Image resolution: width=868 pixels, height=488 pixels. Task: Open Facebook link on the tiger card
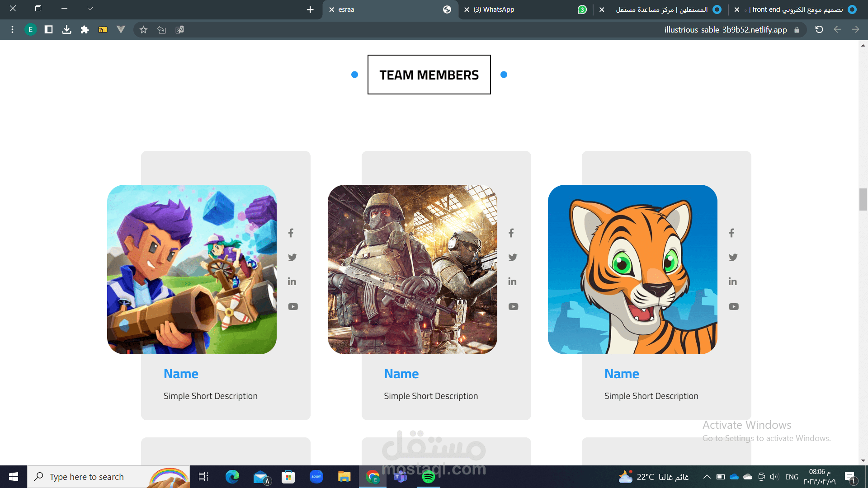pos(732,233)
